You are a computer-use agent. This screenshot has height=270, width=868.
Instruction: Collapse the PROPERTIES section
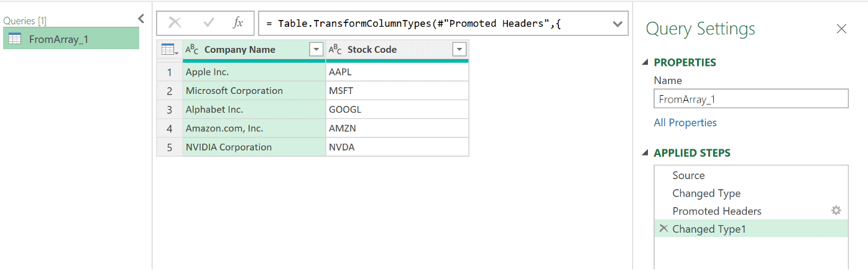[645, 62]
